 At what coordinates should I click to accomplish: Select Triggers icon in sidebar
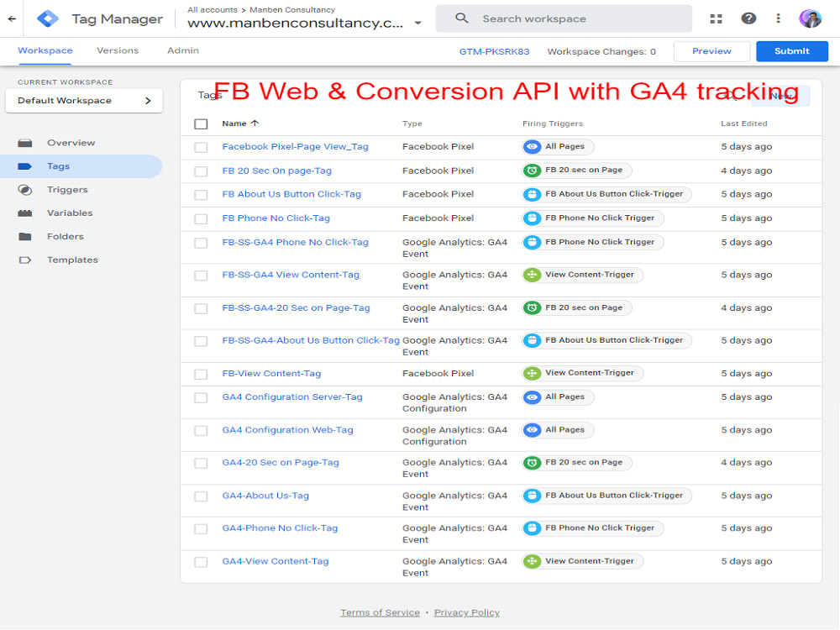(24, 190)
